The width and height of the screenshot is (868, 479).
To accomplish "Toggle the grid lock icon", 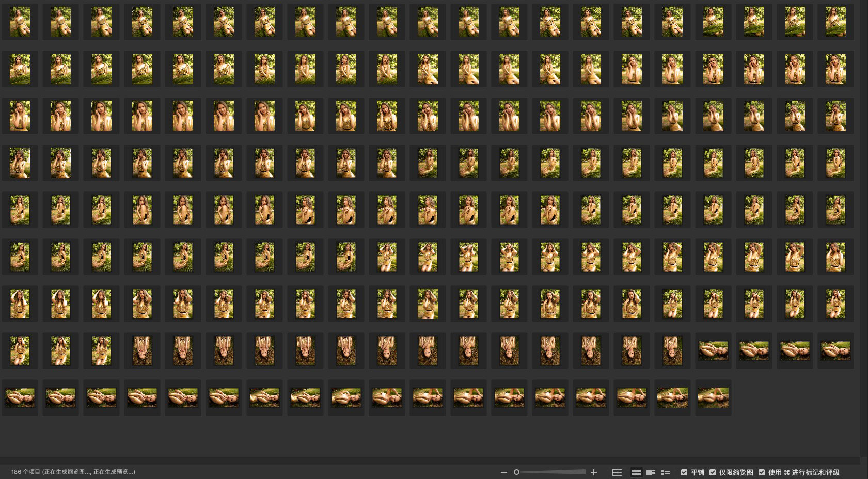I will tap(617, 472).
